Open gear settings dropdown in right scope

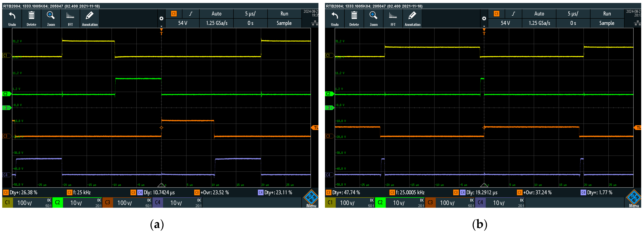pyautogui.click(x=484, y=19)
